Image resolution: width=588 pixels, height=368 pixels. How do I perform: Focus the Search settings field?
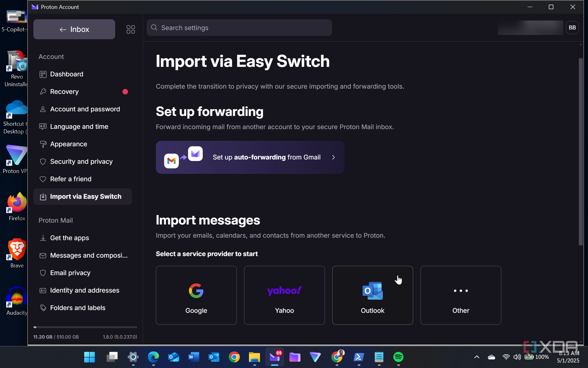[239, 28]
